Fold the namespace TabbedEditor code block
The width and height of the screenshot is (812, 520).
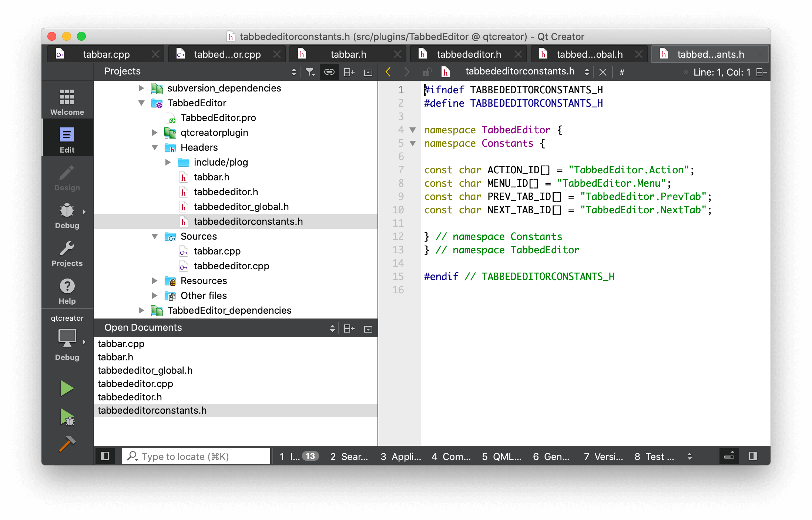point(413,130)
